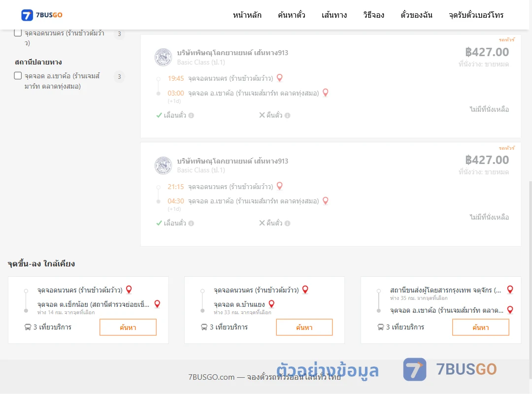Tick the จุดจอดนวนคร departure station checkbox

(x=18, y=33)
